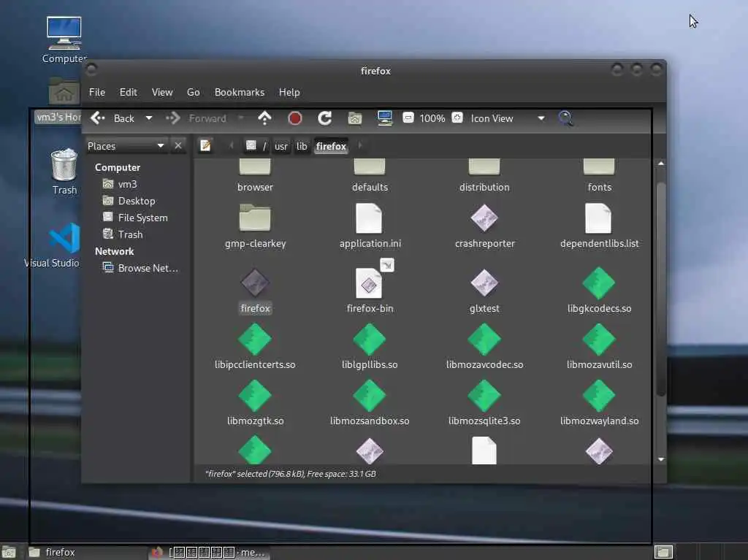The width and height of the screenshot is (748, 560).
Task: Open Computer desktop icon
Action: click(x=64, y=40)
